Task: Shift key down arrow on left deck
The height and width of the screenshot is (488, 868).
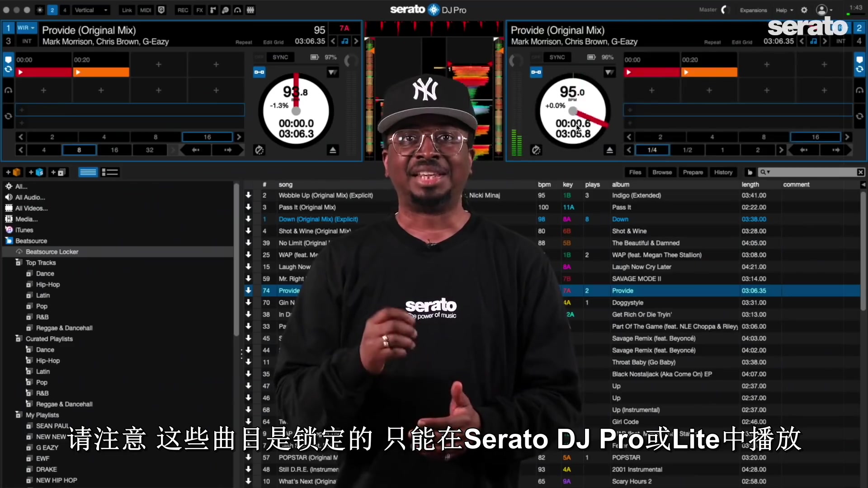Action: pos(333,41)
